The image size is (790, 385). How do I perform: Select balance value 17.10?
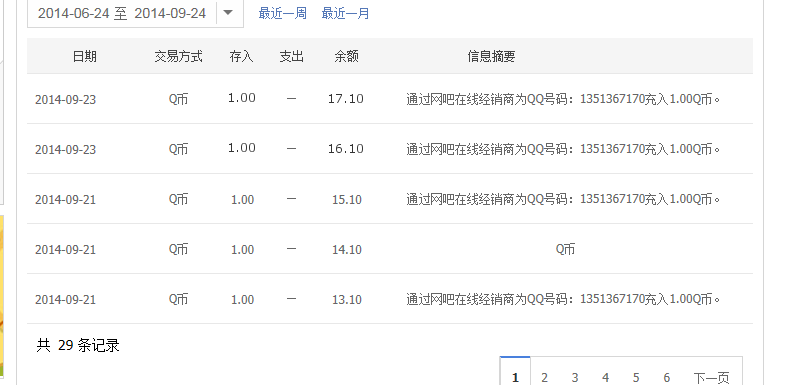pyautogui.click(x=346, y=99)
